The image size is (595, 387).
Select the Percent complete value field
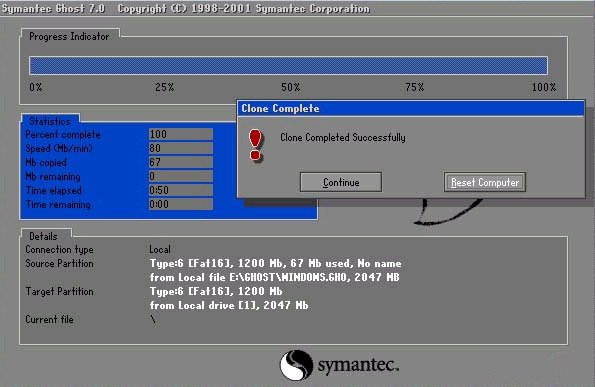pos(181,134)
